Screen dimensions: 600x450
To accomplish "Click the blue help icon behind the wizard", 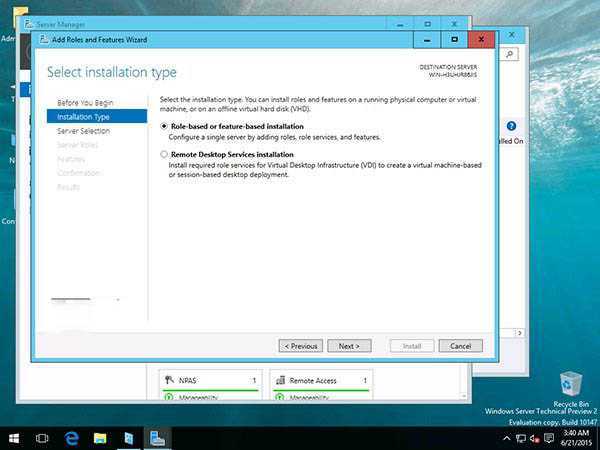I will pyautogui.click(x=511, y=126).
